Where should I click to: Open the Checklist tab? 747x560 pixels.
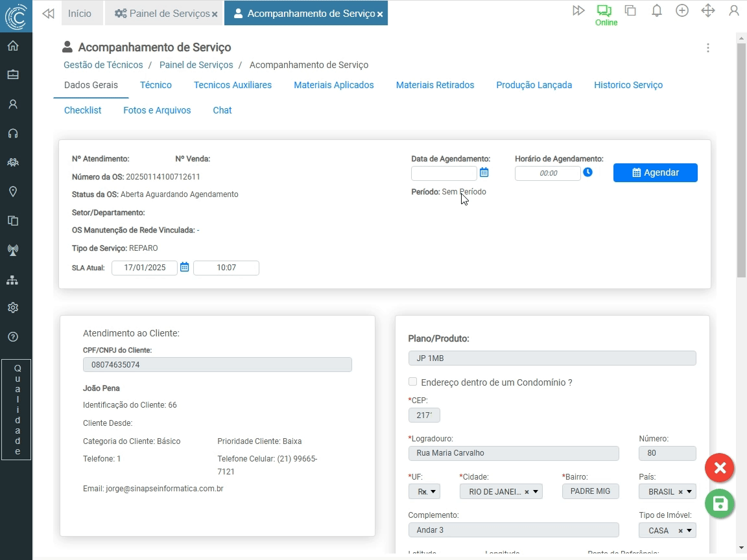(x=82, y=110)
